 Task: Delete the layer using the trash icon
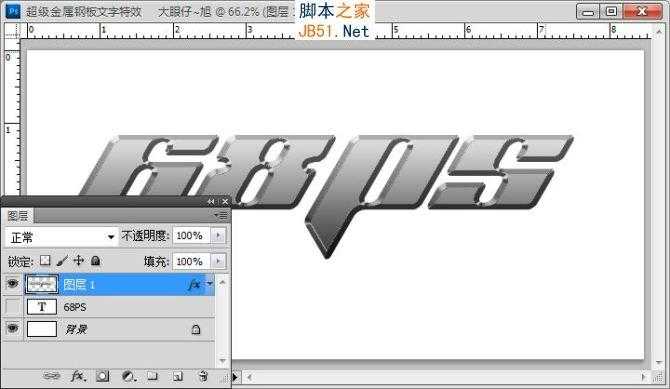203,376
